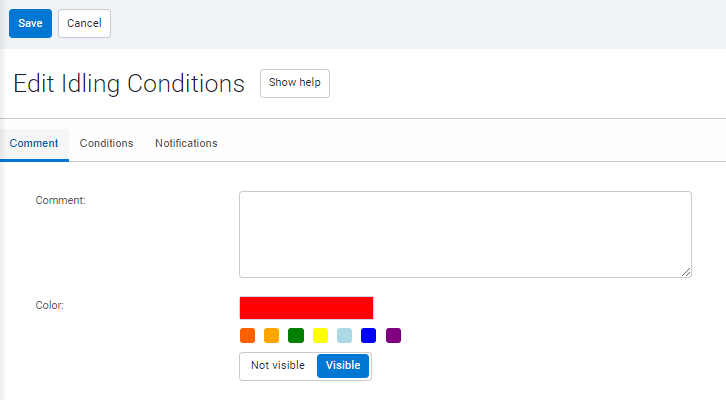The width and height of the screenshot is (726, 400).
Task: Click the "Color:" field label
Action: [50, 305]
